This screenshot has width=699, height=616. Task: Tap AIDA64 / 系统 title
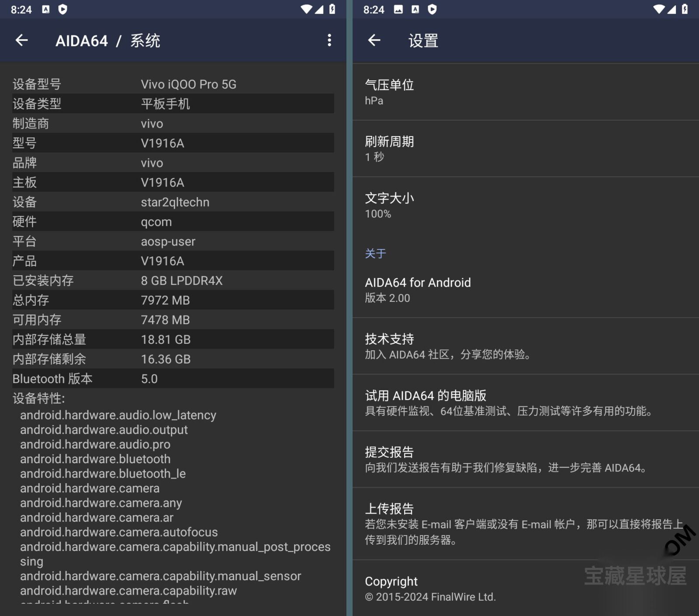pyautogui.click(x=108, y=41)
